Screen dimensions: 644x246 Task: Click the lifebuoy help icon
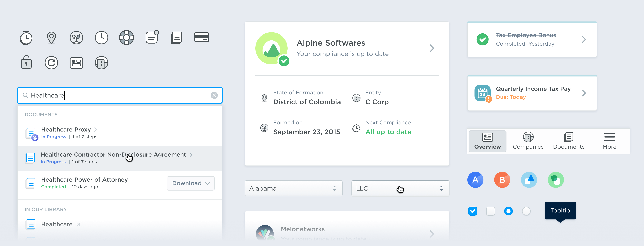127,38
